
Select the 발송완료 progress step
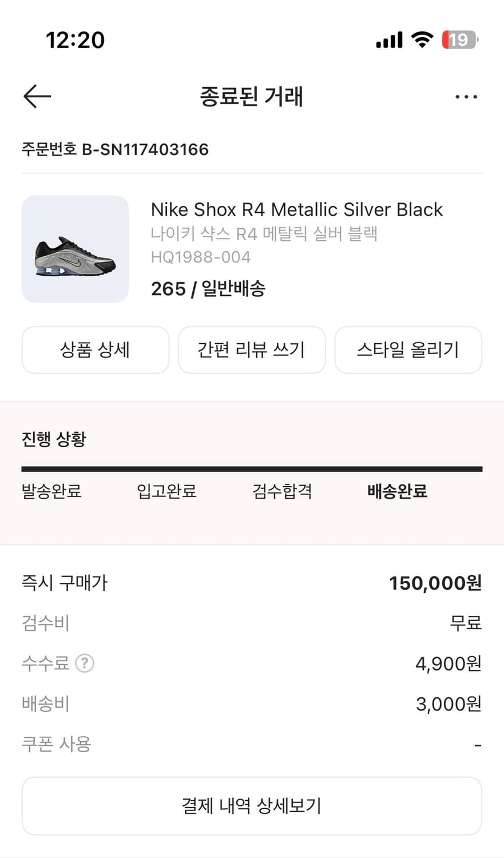(51, 491)
